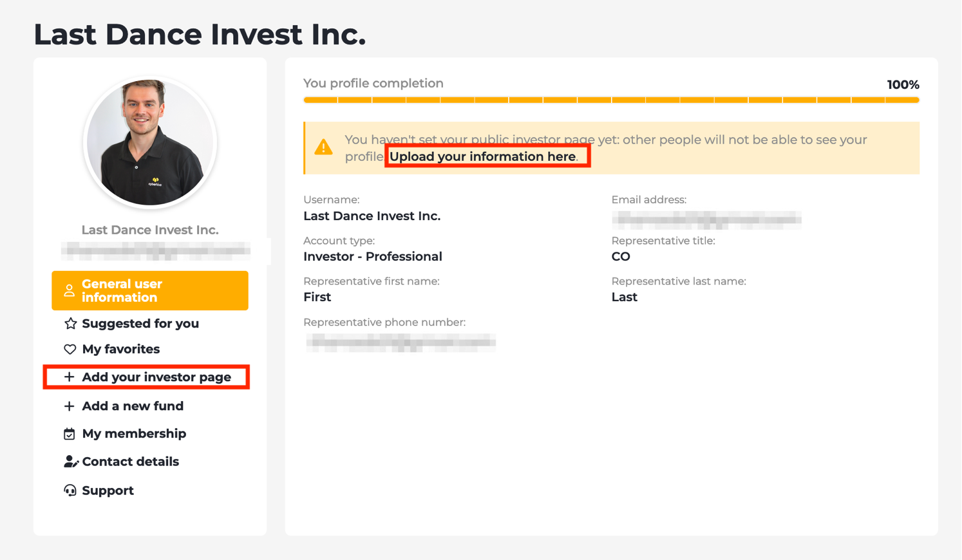The width and height of the screenshot is (962, 560).
Task: Open Contact details
Action: click(130, 461)
